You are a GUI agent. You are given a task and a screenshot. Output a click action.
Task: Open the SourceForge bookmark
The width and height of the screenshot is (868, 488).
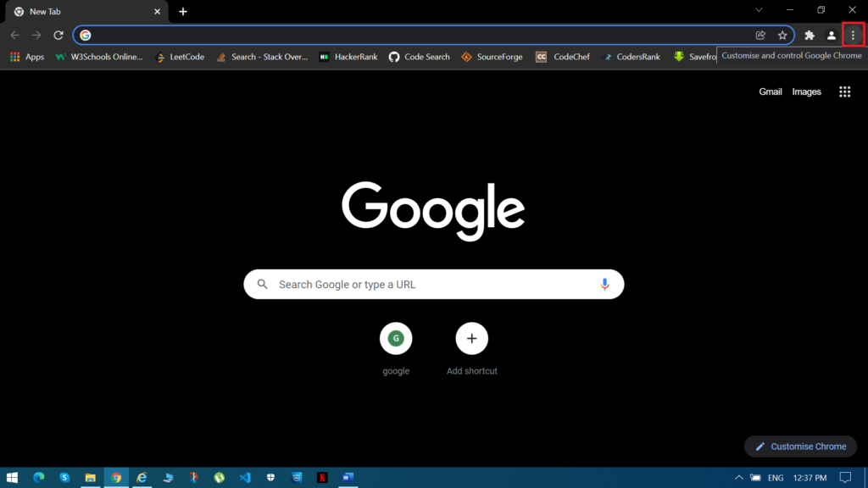(492, 57)
